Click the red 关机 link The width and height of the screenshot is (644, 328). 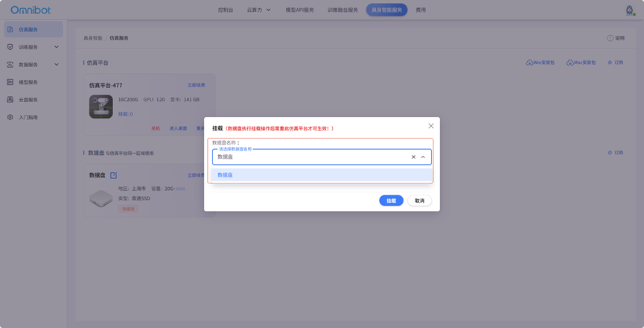point(156,128)
